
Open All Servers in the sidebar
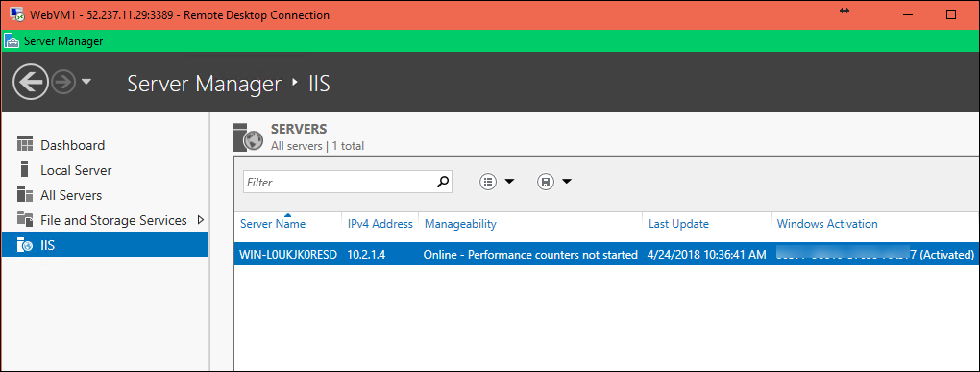[71, 195]
